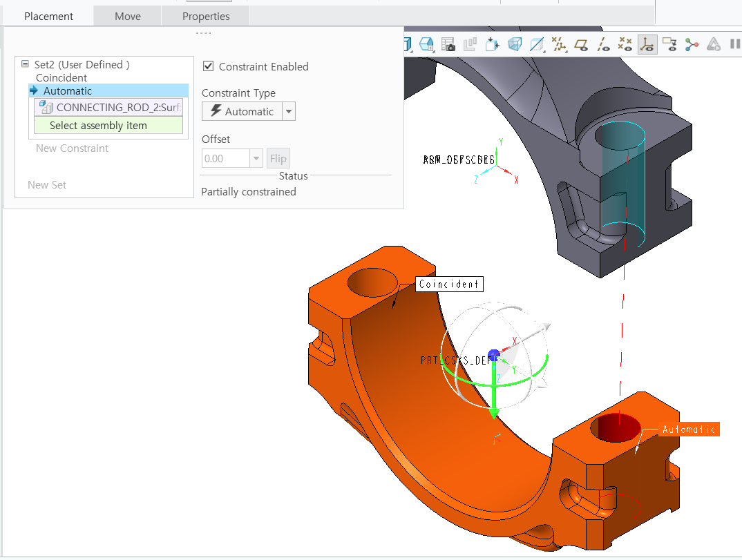Click the 'Partially constrained' status text
742x560 pixels.
(x=249, y=191)
